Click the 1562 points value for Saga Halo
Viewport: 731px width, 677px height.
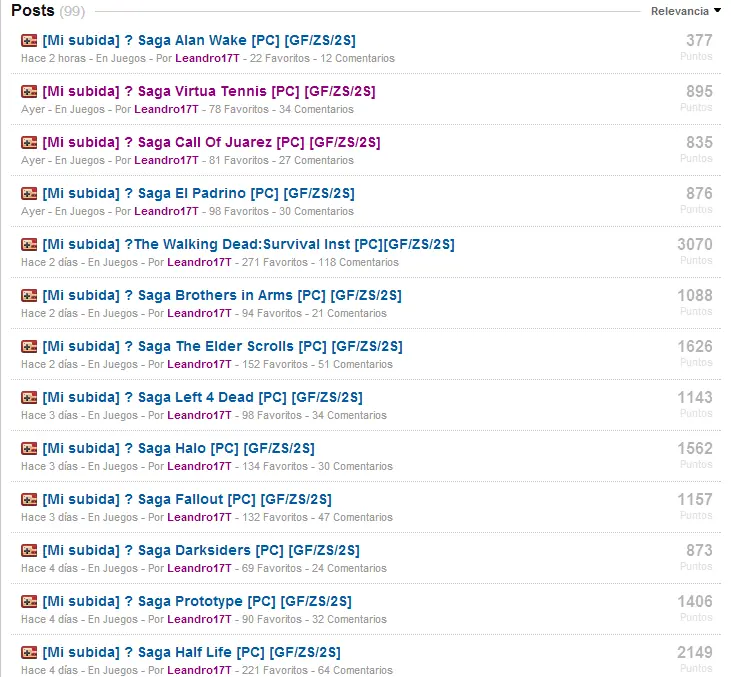(x=695, y=448)
